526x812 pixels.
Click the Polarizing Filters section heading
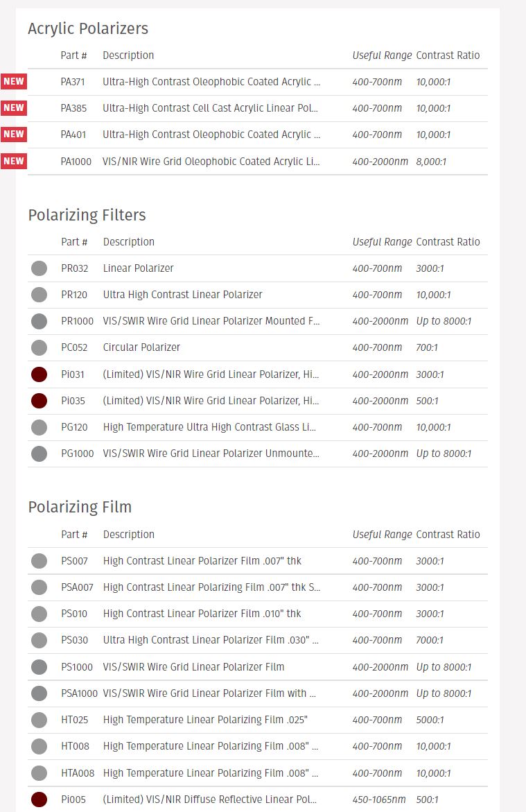click(x=87, y=215)
